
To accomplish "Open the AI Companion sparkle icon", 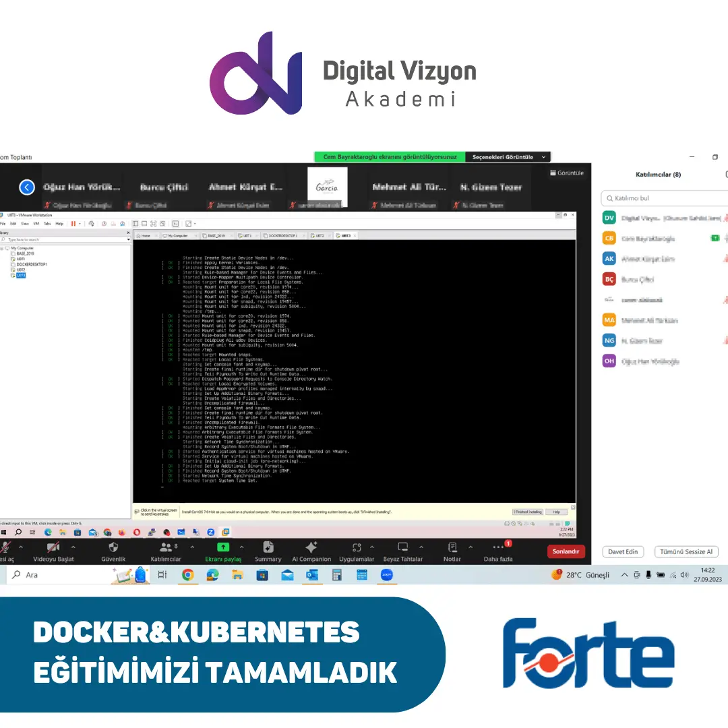I will [x=311, y=547].
